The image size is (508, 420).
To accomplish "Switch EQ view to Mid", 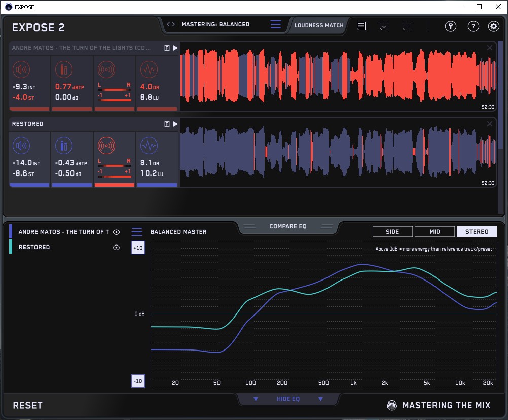I will tap(434, 232).
